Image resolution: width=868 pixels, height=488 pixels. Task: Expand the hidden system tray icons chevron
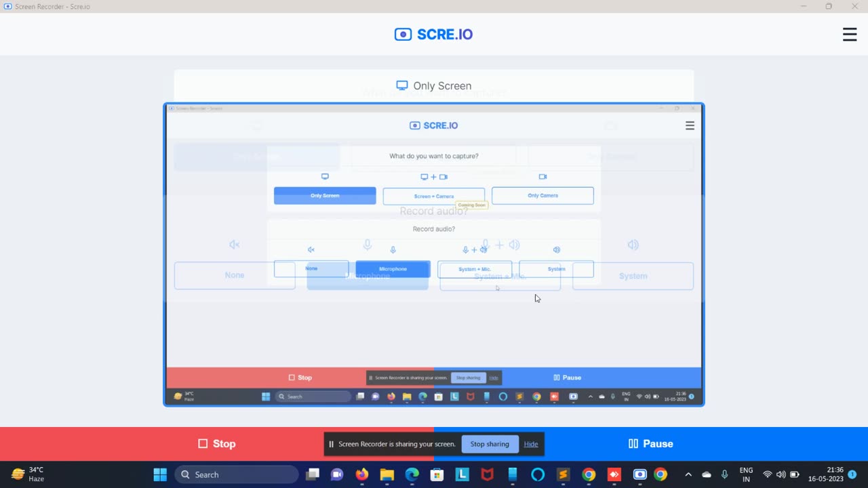(x=688, y=474)
